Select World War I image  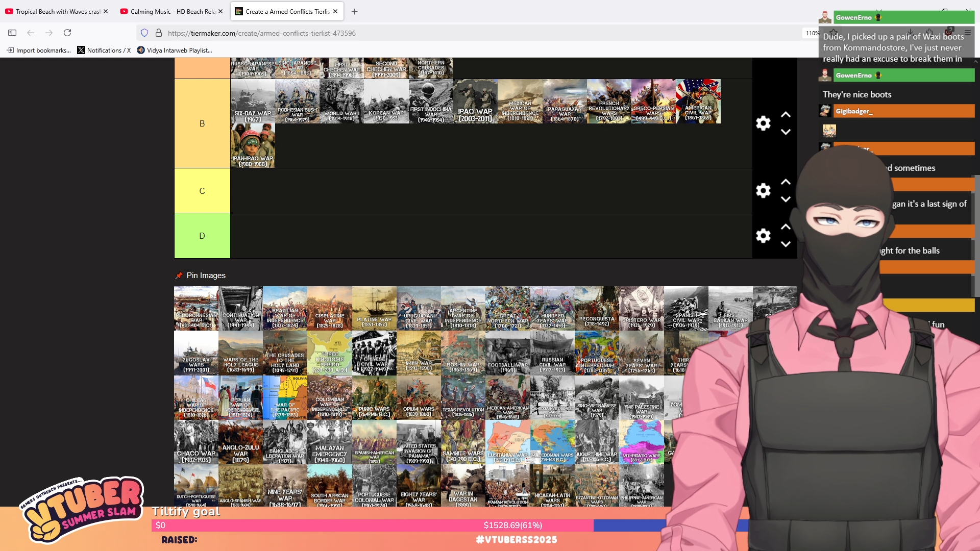tap(341, 101)
